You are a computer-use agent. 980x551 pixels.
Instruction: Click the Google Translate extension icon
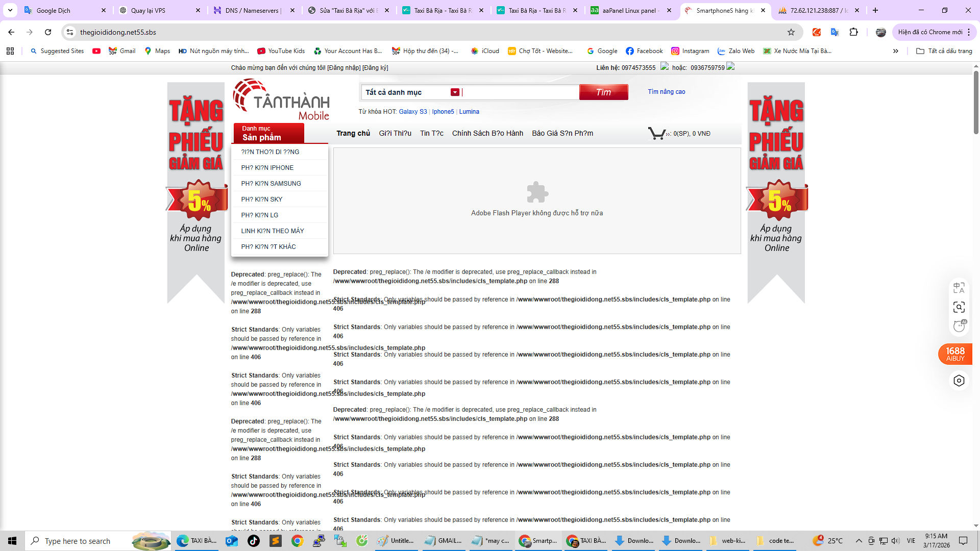835,32
